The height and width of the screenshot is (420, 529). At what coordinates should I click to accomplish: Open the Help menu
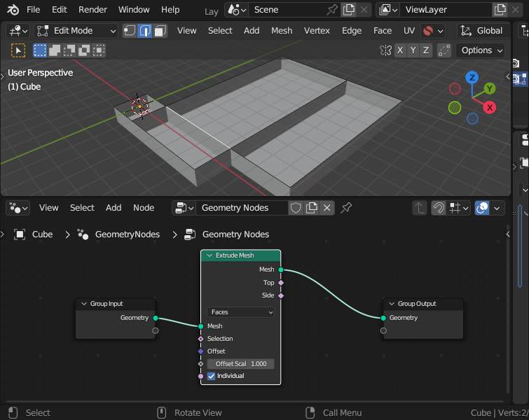coord(170,10)
